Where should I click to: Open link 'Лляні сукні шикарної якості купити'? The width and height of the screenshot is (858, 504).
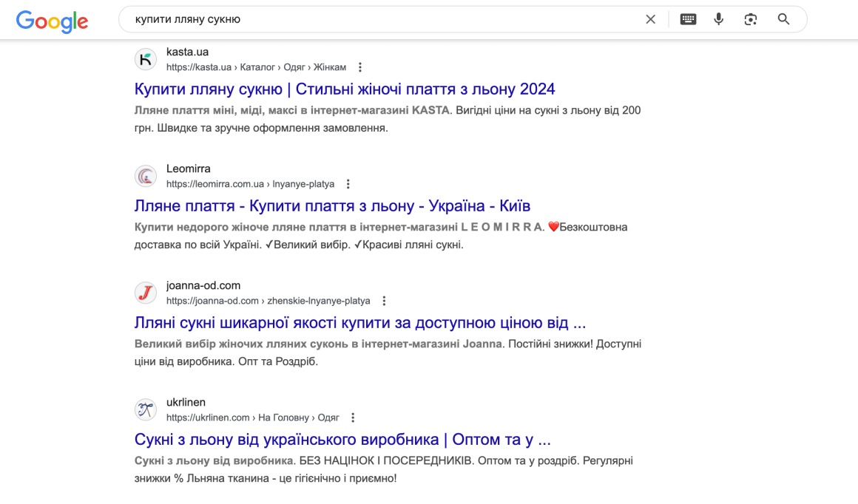(x=360, y=322)
